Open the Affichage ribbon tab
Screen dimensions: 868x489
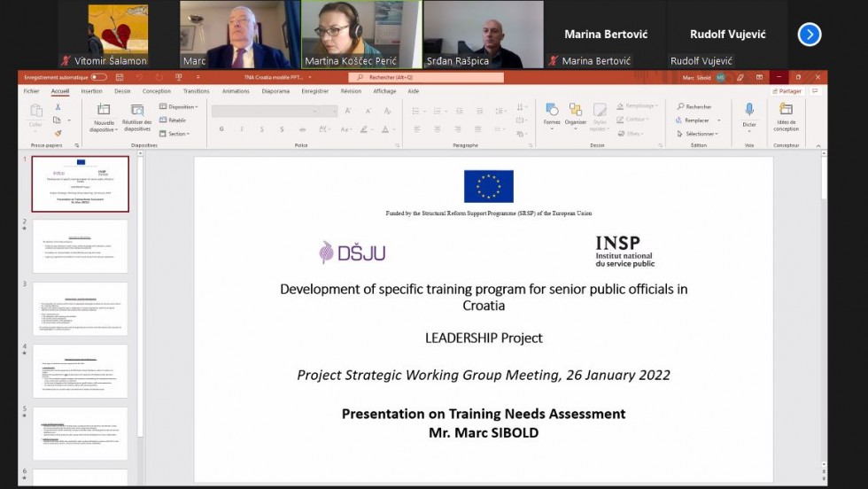[x=384, y=91]
